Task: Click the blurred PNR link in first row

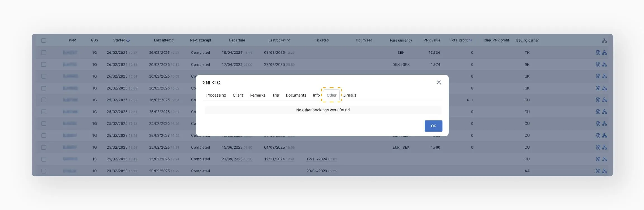Action: (70, 53)
